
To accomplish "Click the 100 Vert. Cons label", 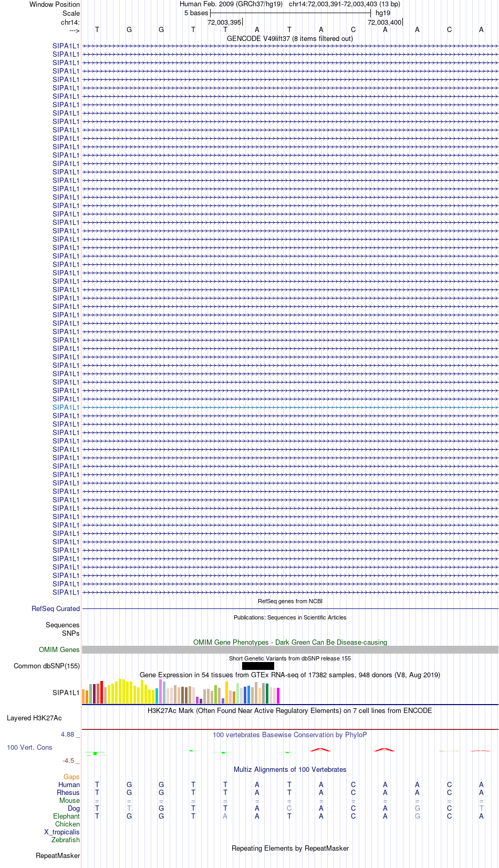I will click(29, 747).
